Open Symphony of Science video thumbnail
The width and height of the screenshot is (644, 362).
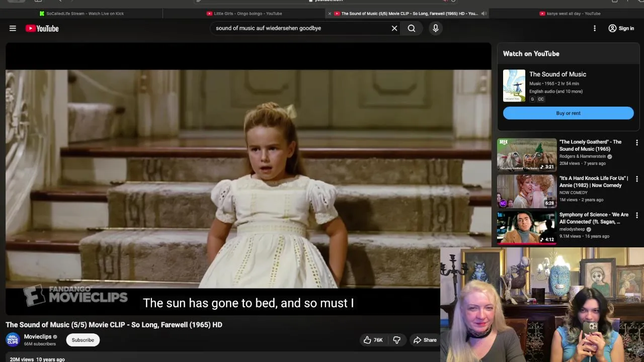[526, 228]
